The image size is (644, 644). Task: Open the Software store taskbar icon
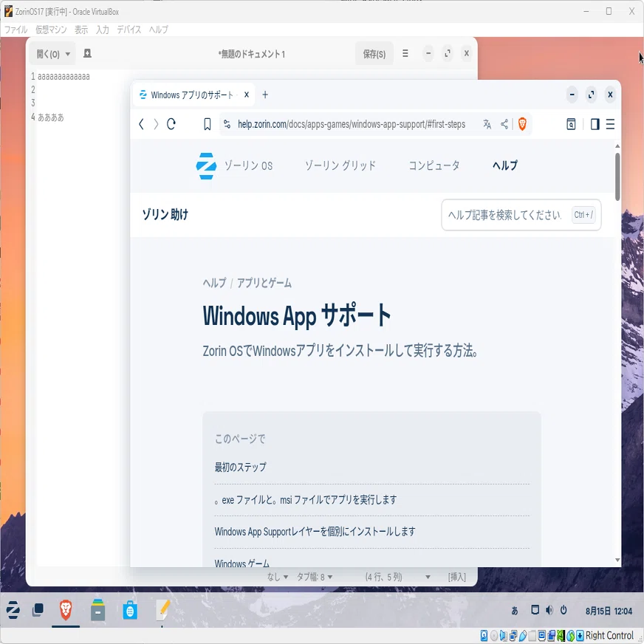130,610
